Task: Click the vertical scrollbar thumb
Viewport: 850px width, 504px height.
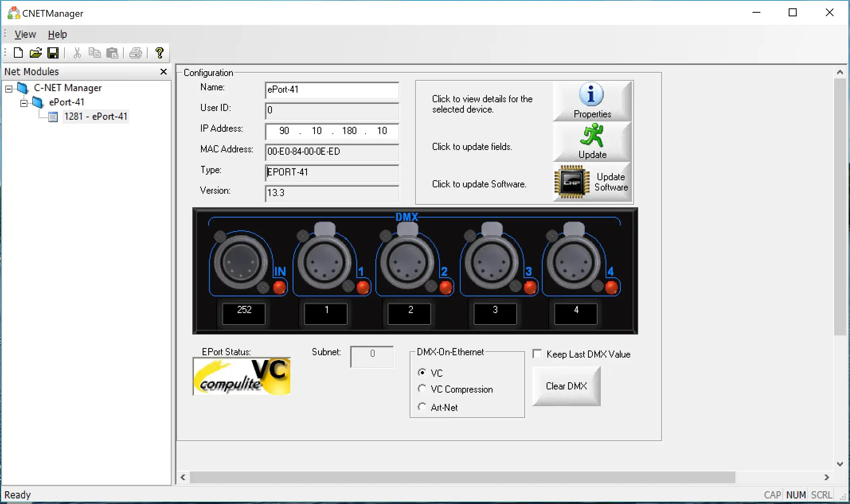Action: (x=840, y=207)
